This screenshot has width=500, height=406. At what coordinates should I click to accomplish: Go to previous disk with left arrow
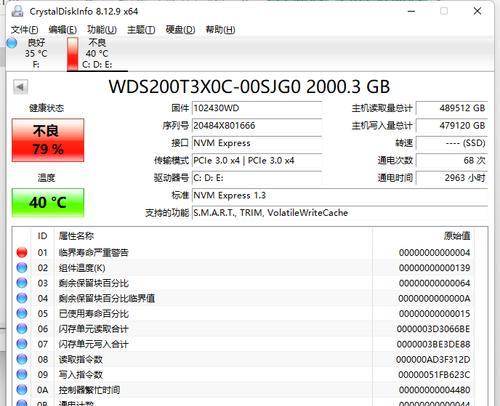pos(20,87)
